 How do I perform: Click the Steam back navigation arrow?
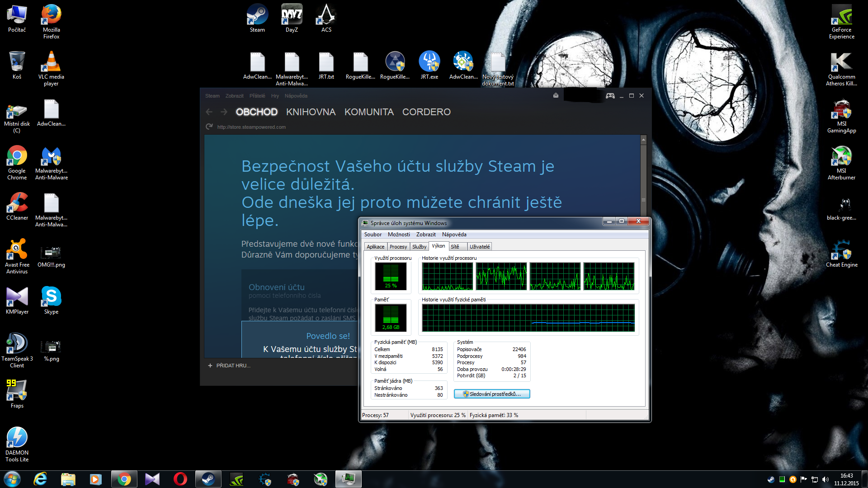(209, 112)
